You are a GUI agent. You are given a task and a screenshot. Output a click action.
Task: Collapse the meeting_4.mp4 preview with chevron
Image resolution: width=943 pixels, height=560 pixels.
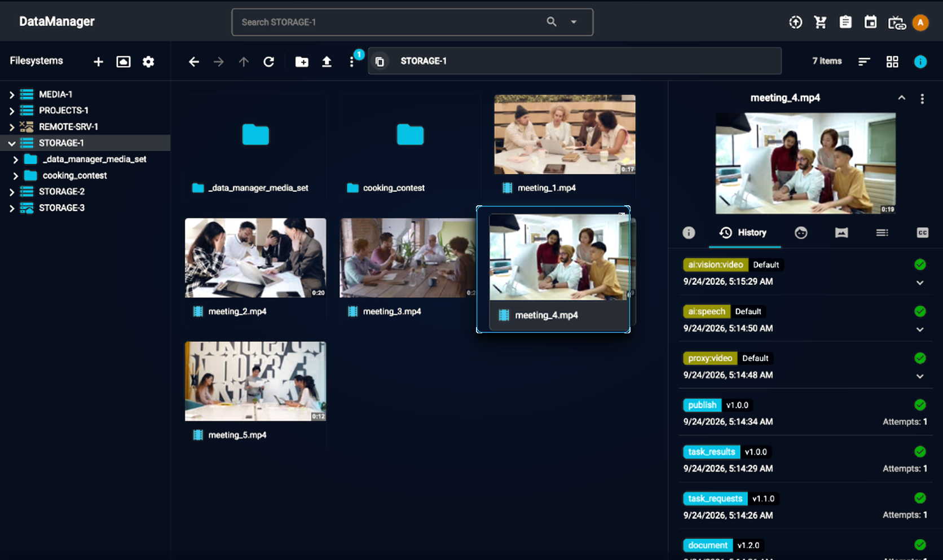coord(902,98)
